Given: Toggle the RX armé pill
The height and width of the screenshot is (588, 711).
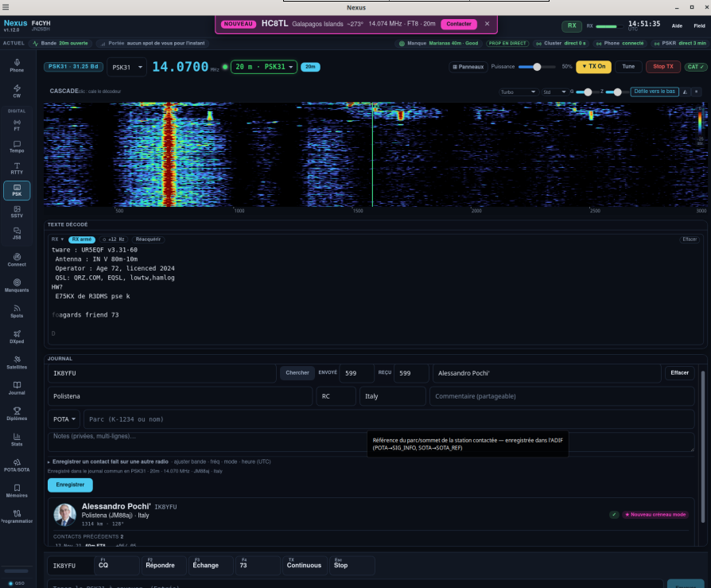Looking at the screenshot, I should pyautogui.click(x=82, y=239).
